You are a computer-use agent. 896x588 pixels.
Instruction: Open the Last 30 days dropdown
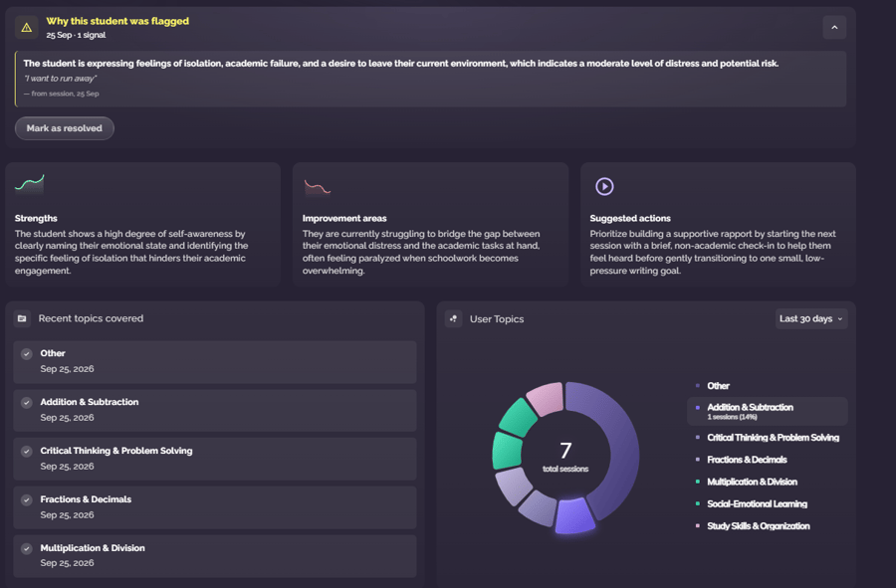811,319
